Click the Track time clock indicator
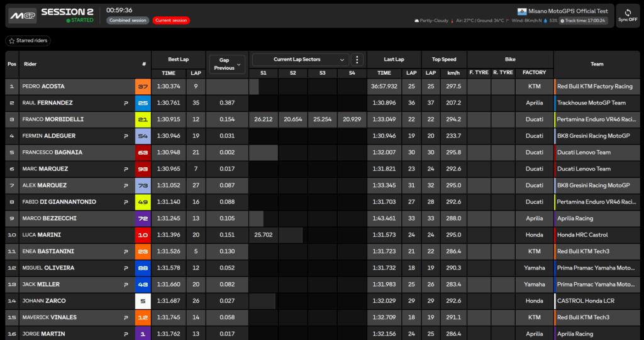 tap(562, 21)
